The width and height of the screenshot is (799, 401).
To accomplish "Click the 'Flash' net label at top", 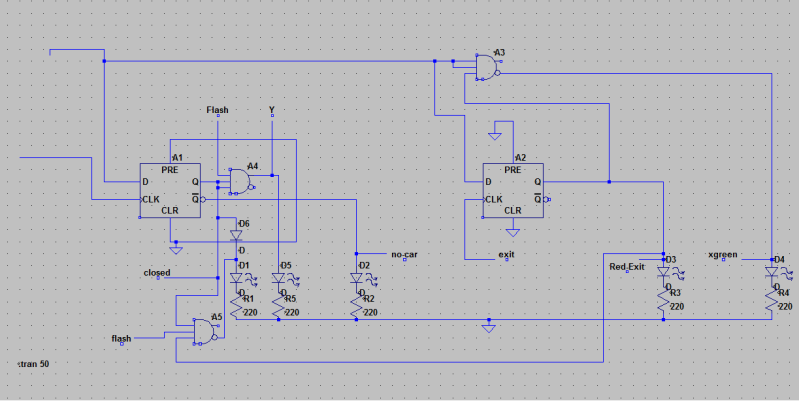I will click(218, 110).
